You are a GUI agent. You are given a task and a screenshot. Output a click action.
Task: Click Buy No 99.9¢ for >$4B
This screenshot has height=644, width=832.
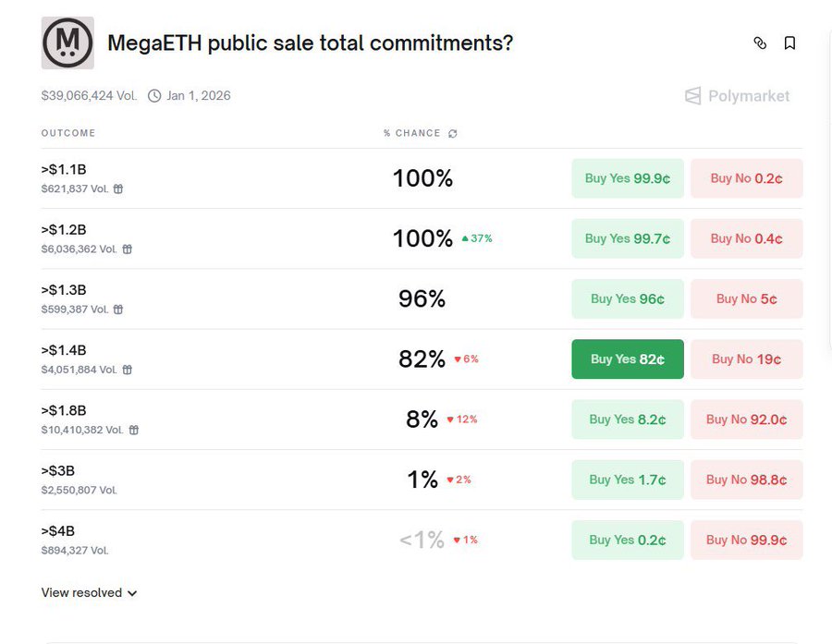click(746, 540)
